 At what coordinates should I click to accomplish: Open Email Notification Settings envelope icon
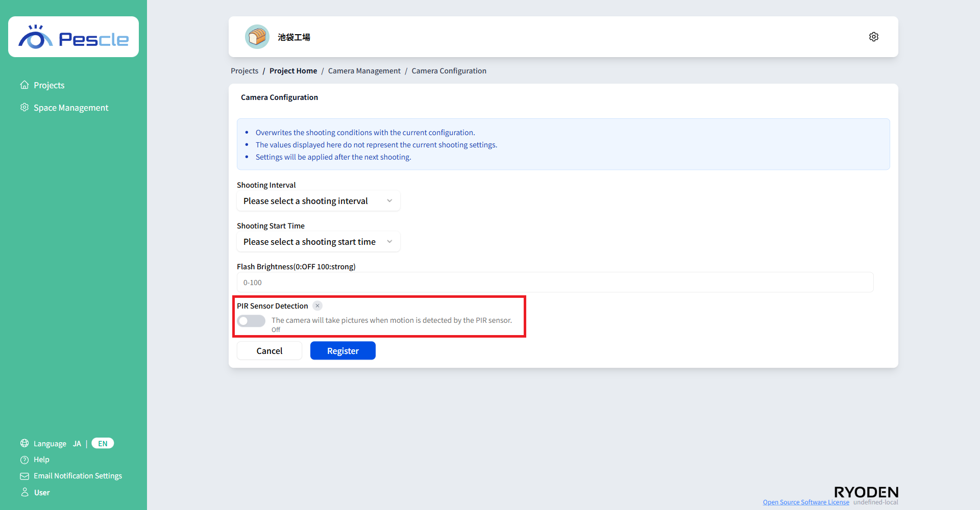[x=24, y=476]
